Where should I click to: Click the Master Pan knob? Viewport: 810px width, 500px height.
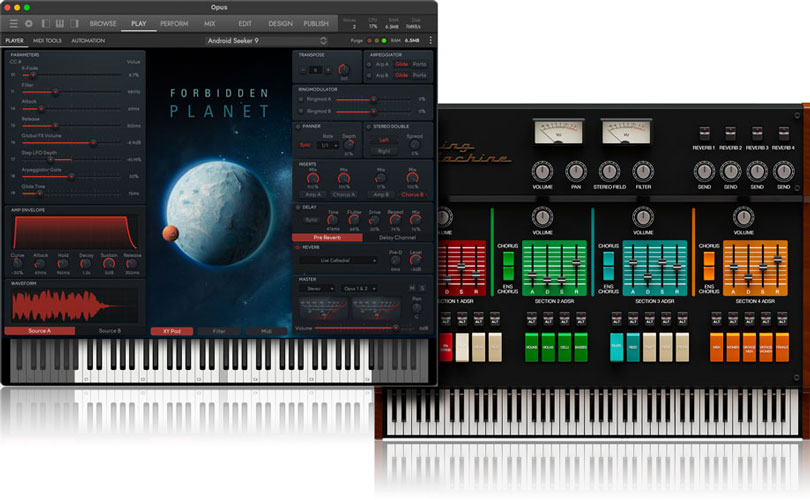[x=416, y=308]
